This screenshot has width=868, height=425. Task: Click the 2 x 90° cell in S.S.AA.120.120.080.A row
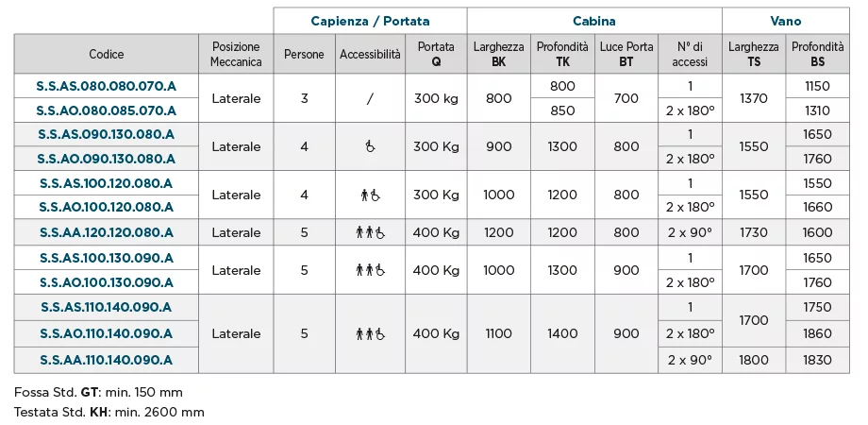pyautogui.click(x=690, y=232)
